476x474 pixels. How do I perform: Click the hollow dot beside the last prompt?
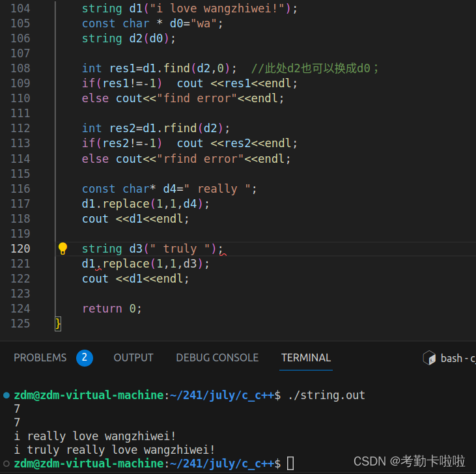(x=7, y=464)
